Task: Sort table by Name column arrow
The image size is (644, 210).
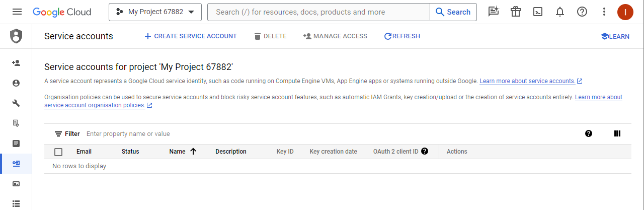Action: point(193,152)
